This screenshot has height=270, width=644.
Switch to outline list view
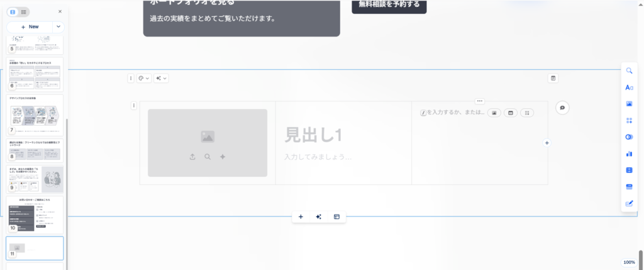click(x=24, y=11)
